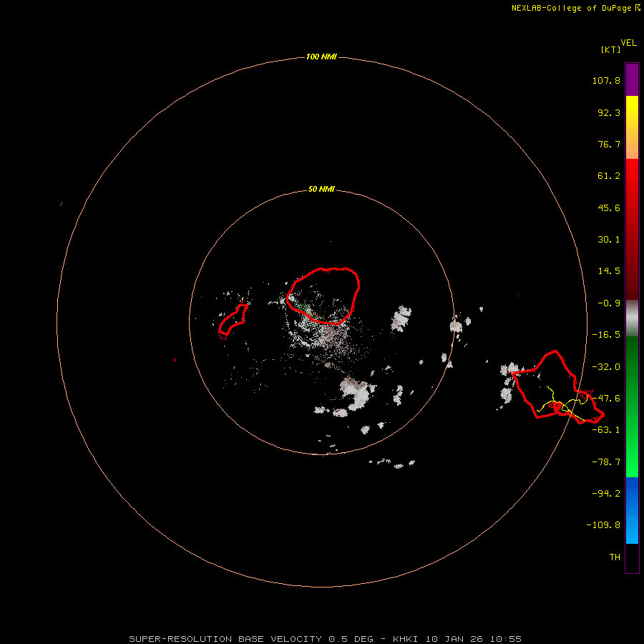This screenshot has height=644, width=644.
Task: Select the -78.7 legend value
Action: (x=606, y=462)
